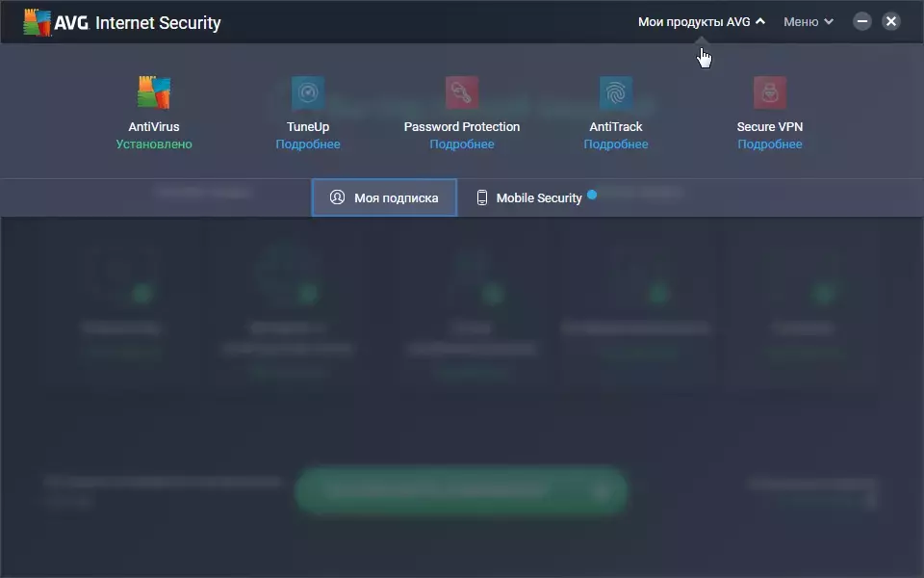Click the Password Protection label text
Image resolution: width=924 pixels, height=578 pixels.
(x=462, y=127)
